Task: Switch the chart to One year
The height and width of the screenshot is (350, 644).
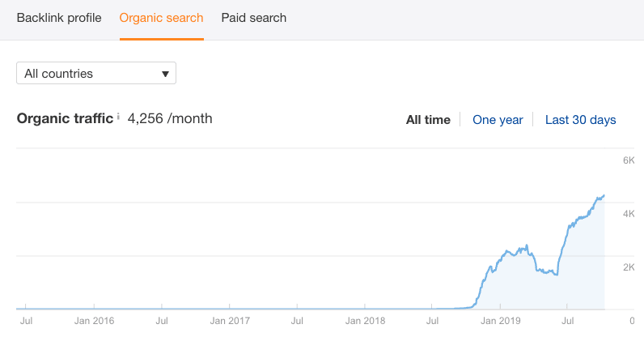Action: tap(498, 120)
